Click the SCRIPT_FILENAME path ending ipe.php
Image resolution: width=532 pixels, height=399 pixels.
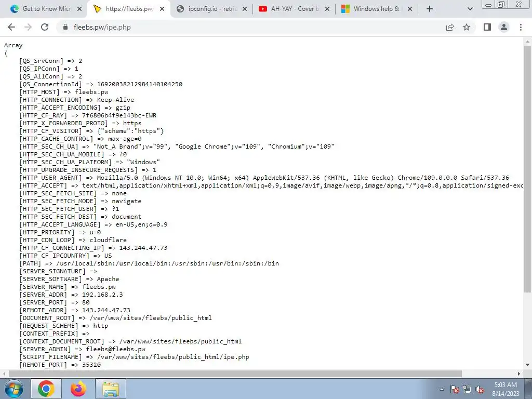point(173,357)
